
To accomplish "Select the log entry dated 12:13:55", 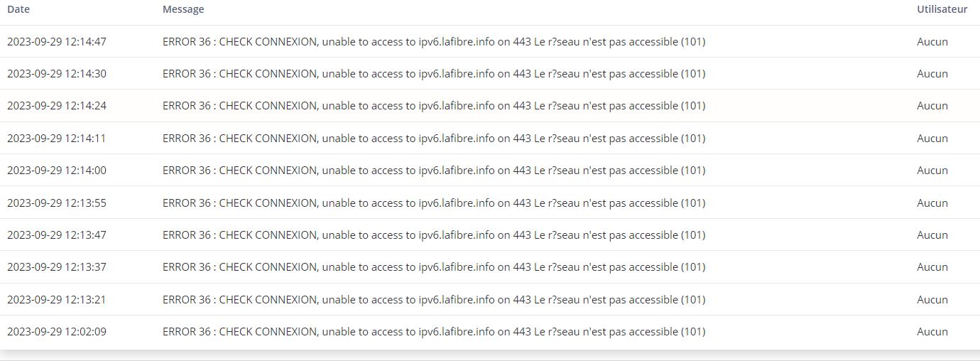I will click(x=490, y=203).
